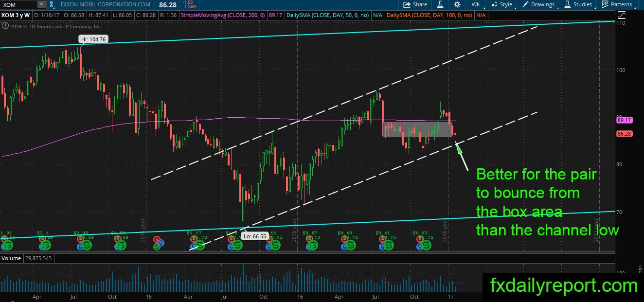644x302 pixels.
Task: Click the green dividend icon under $0.67
Action: click(312, 245)
